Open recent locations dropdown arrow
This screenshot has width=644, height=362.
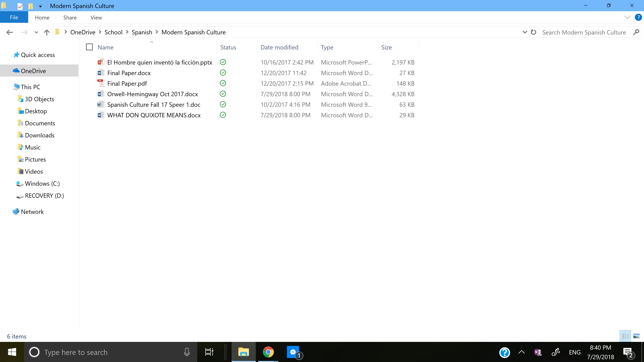[x=36, y=32]
